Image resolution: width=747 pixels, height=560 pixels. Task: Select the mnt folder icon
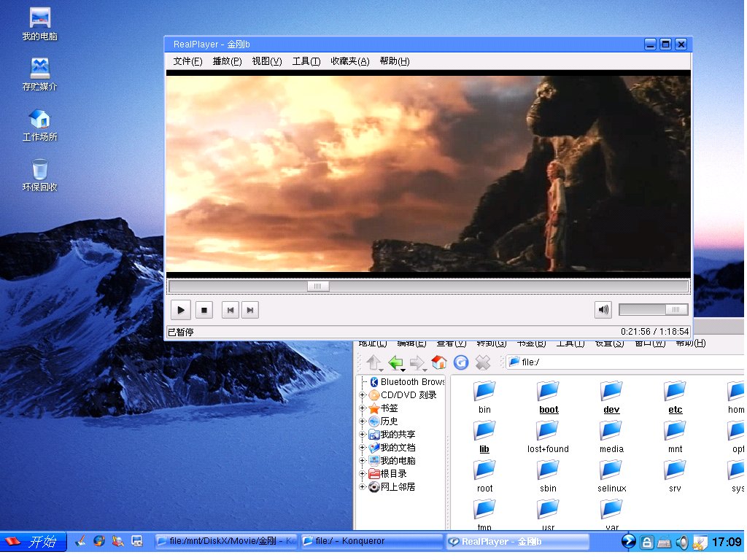click(x=675, y=430)
